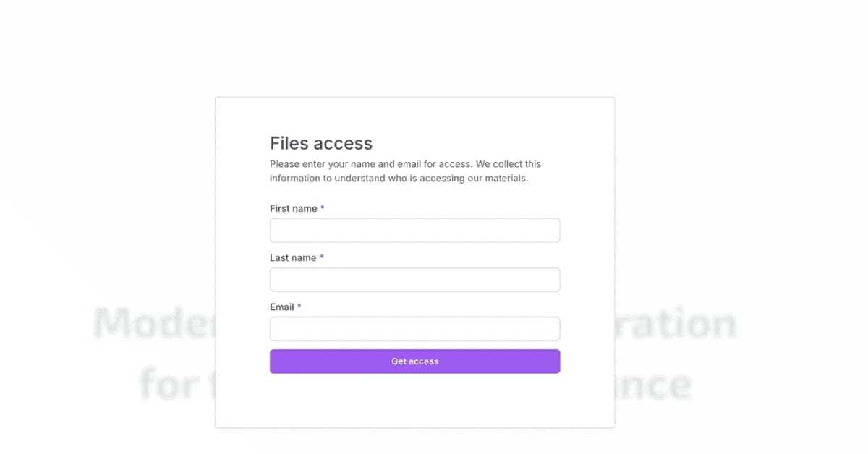Click the word 'materials' in the description
The height and width of the screenshot is (454, 868).
pos(505,178)
